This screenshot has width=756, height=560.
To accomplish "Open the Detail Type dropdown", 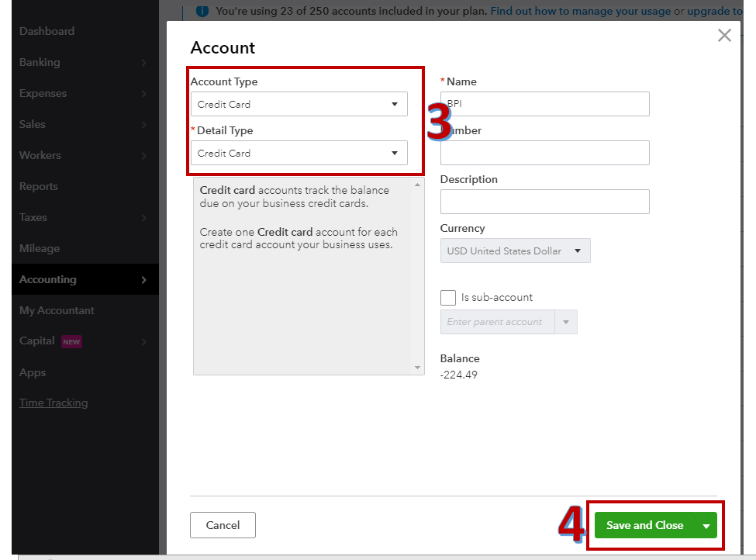I will (x=299, y=153).
